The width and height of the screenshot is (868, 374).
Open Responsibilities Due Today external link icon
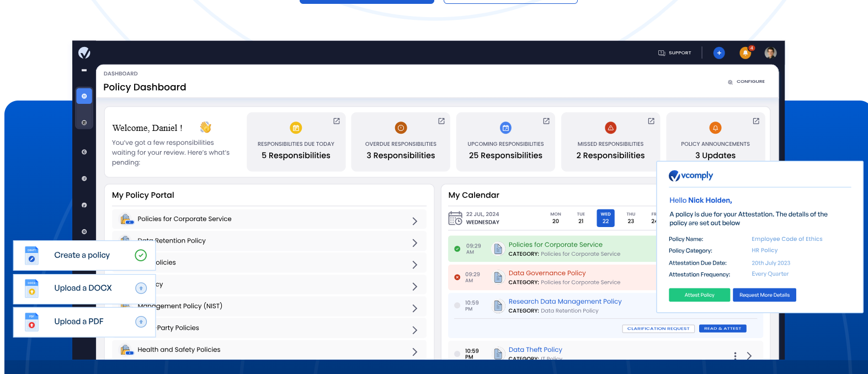pyautogui.click(x=337, y=121)
